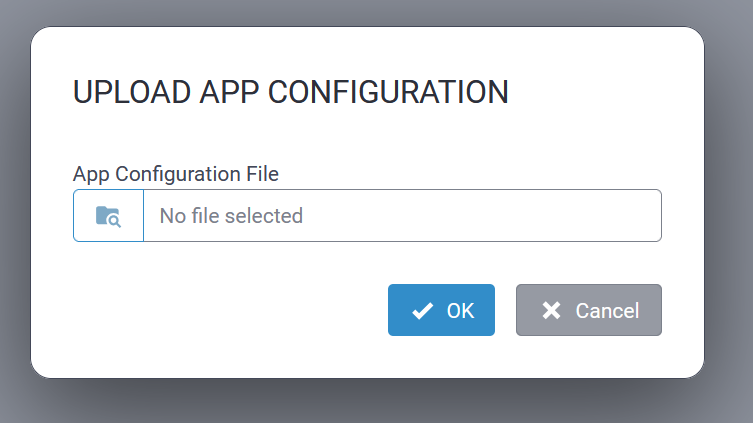Click the X icon on Cancel button

[x=551, y=310]
